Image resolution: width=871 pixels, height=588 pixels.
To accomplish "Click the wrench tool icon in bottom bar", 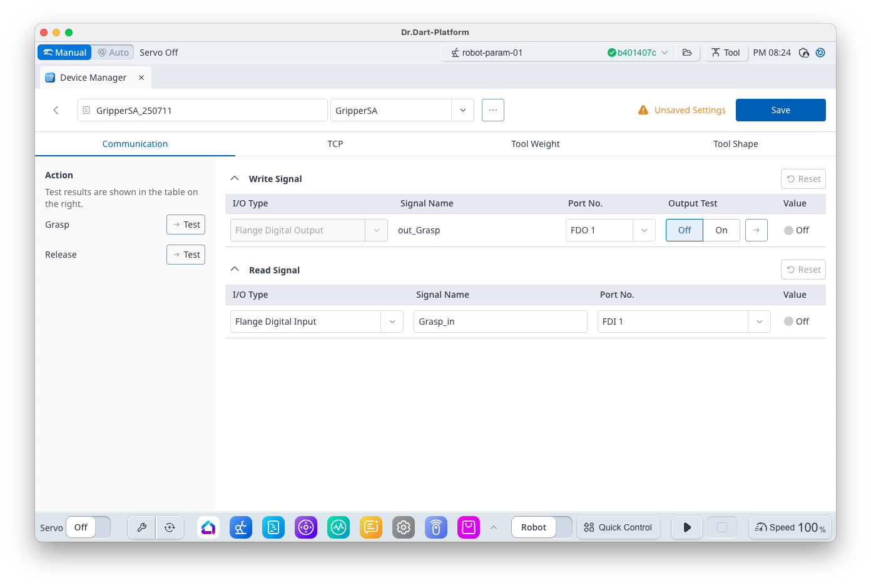I will point(142,527).
